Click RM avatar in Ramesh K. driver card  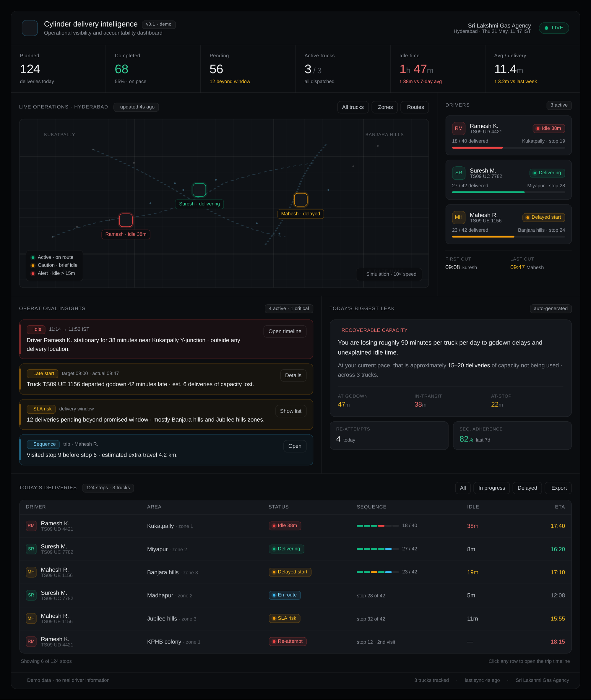[x=459, y=128]
